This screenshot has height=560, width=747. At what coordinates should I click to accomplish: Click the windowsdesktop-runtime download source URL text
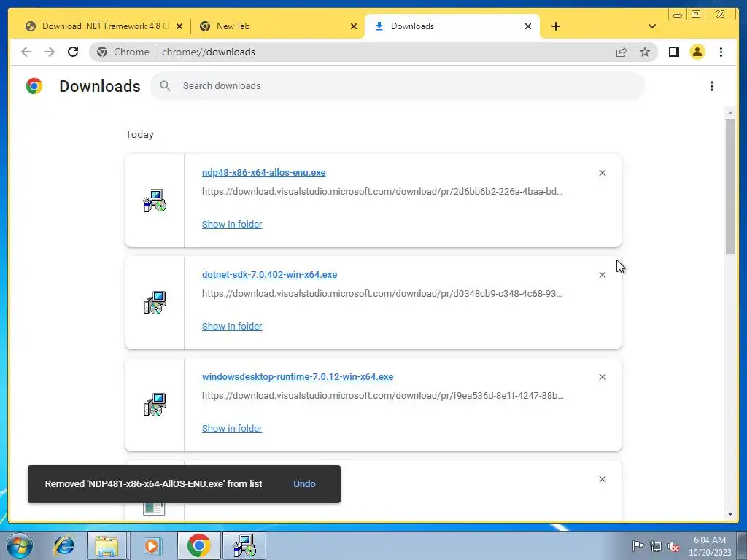click(382, 395)
